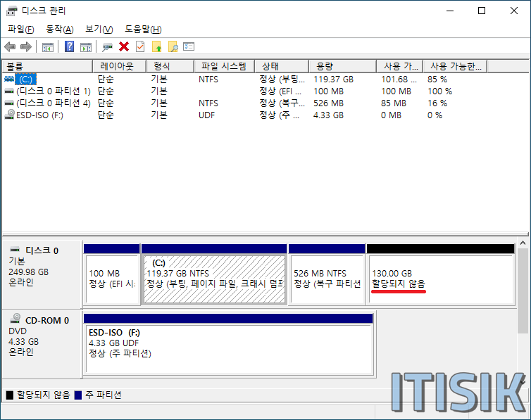Select the 526 MB NTFS recovery partition block

(x=327, y=274)
